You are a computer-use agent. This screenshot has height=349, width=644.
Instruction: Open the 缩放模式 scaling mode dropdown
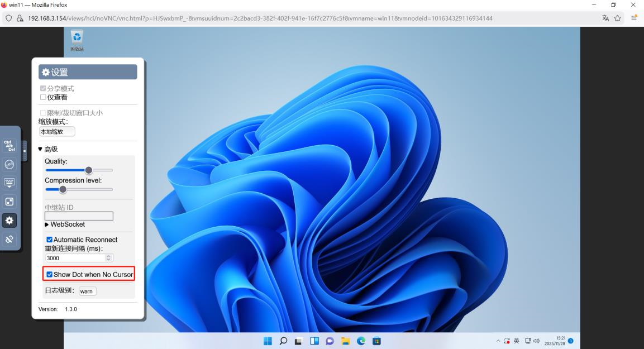pyautogui.click(x=56, y=131)
